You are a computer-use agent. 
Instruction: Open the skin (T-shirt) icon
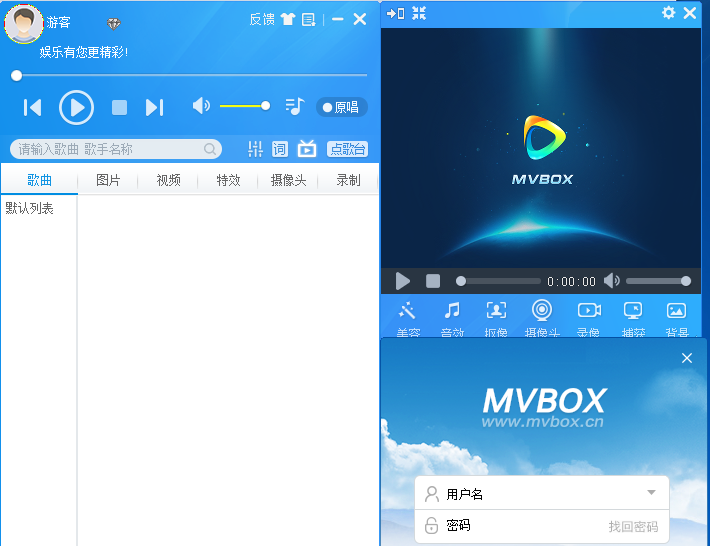[288, 19]
